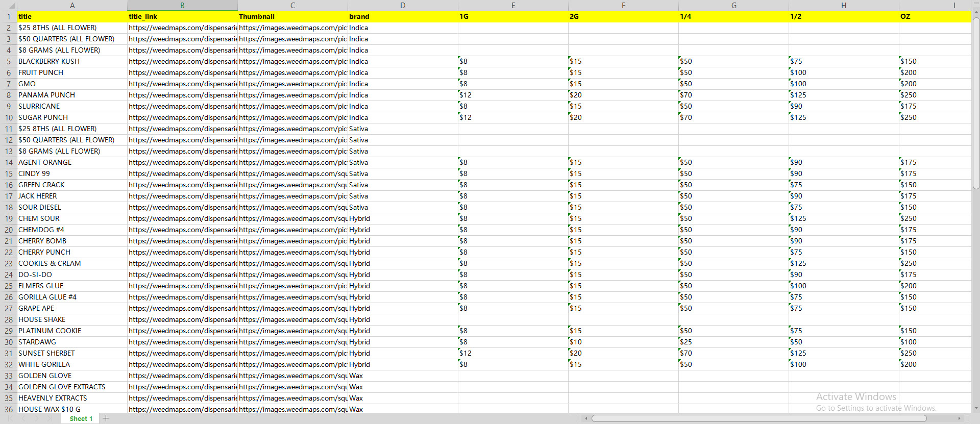Select the 'SLURRICANE' cell
The width and height of the screenshot is (980, 424).
click(x=72, y=106)
